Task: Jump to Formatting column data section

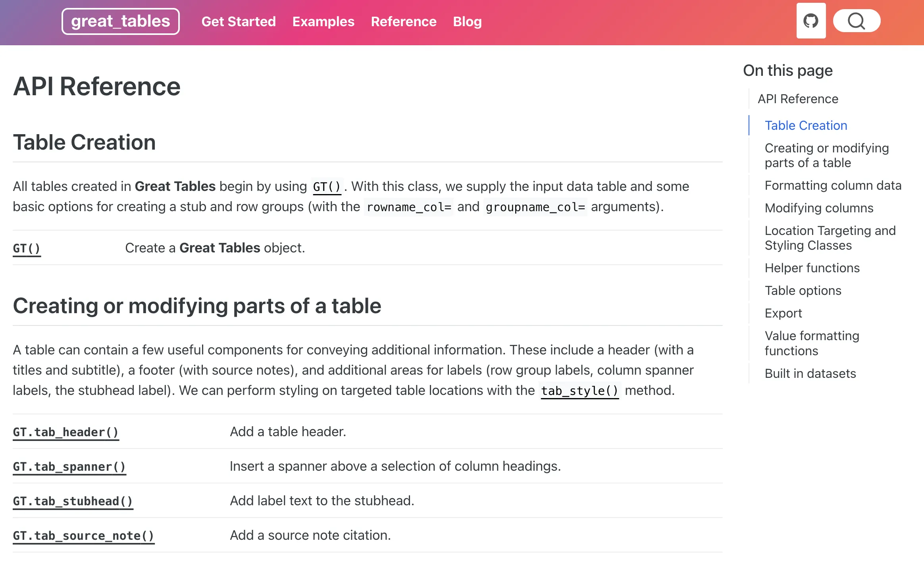Action: [833, 185]
